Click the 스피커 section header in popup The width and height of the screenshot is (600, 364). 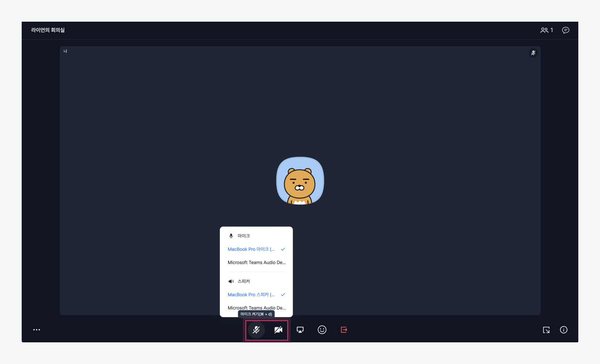click(x=243, y=281)
